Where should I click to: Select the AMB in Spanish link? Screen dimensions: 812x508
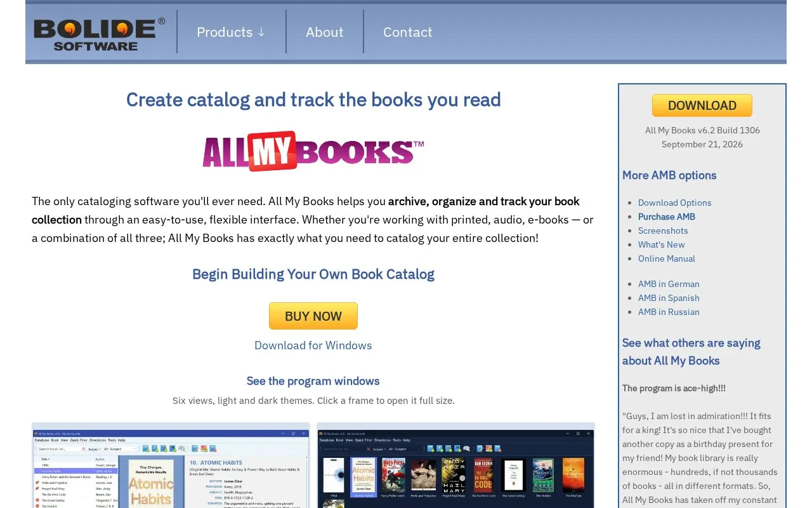669,298
